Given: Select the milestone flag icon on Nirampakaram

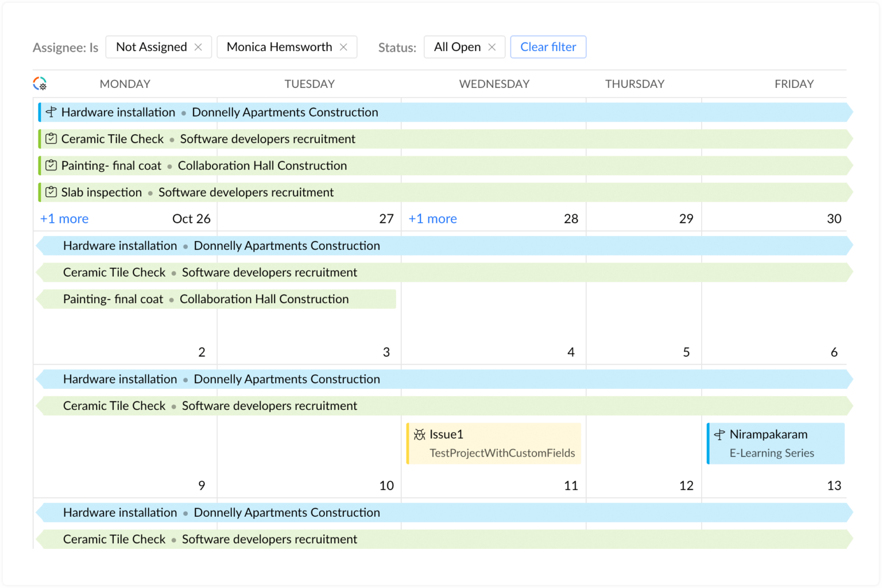Looking at the screenshot, I should click(x=719, y=435).
